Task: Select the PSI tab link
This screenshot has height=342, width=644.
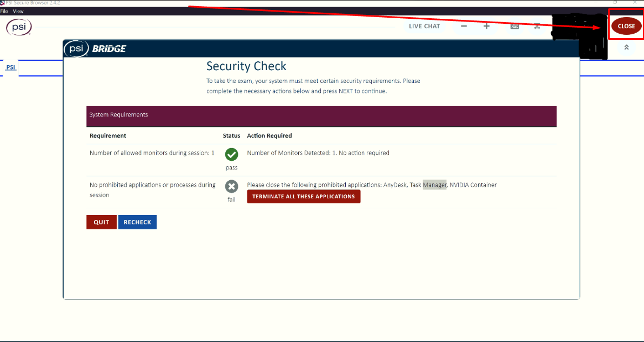Action: pyautogui.click(x=11, y=67)
